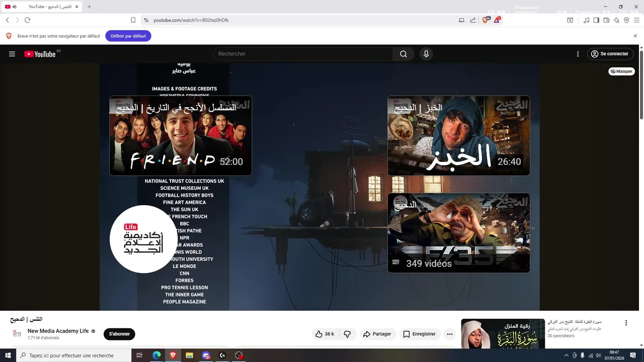Screen dimensions: 644x362
Task: Go back with browser back arrow
Action: 8,20
